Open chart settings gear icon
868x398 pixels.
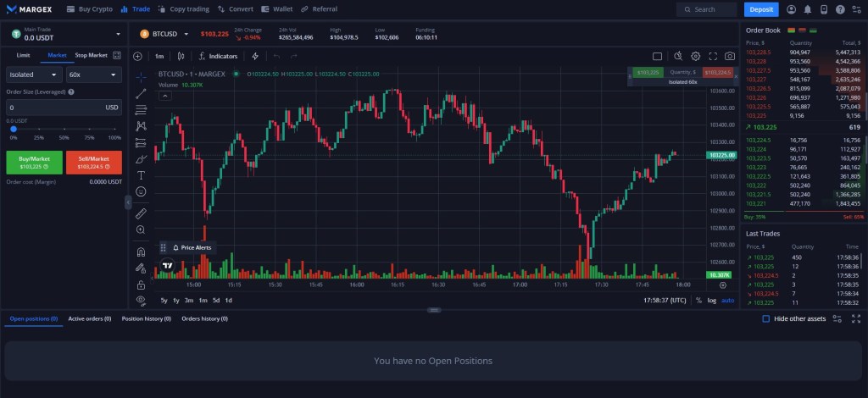click(695, 56)
